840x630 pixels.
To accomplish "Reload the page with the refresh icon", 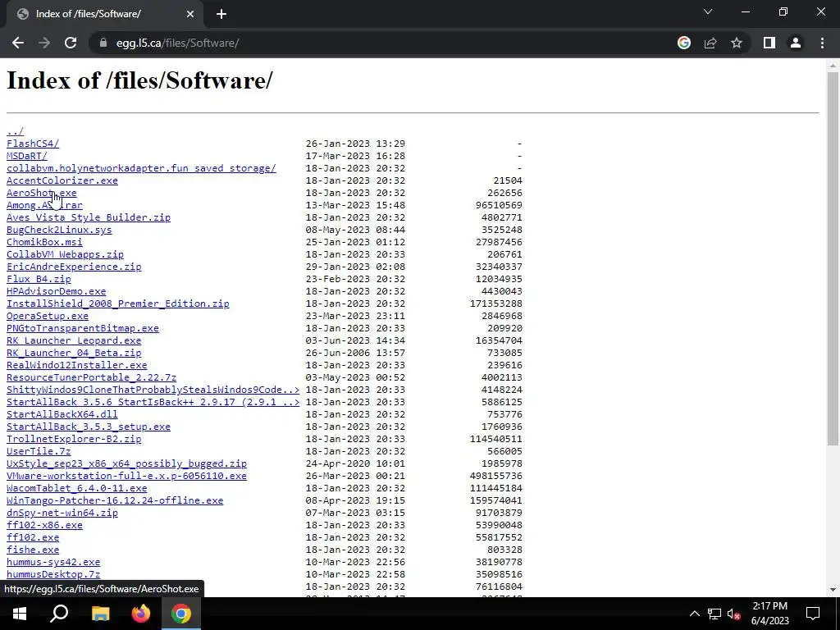I will click(x=71, y=43).
